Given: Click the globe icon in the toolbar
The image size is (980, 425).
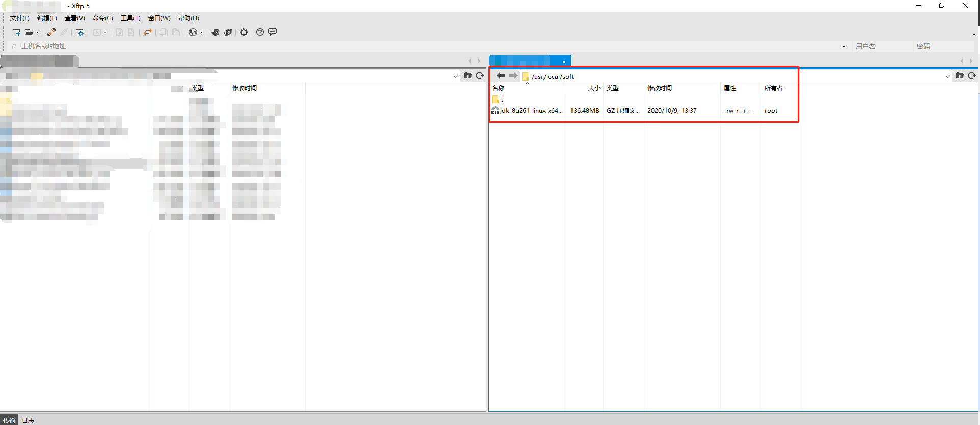Looking at the screenshot, I should pos(193,32).
